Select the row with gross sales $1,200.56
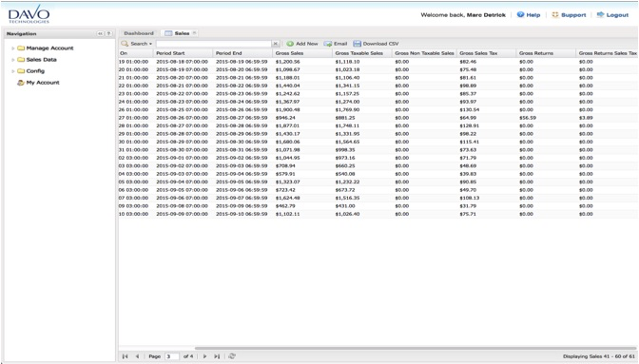This screenshot has width=639, height=364. [x=378, y=62]
